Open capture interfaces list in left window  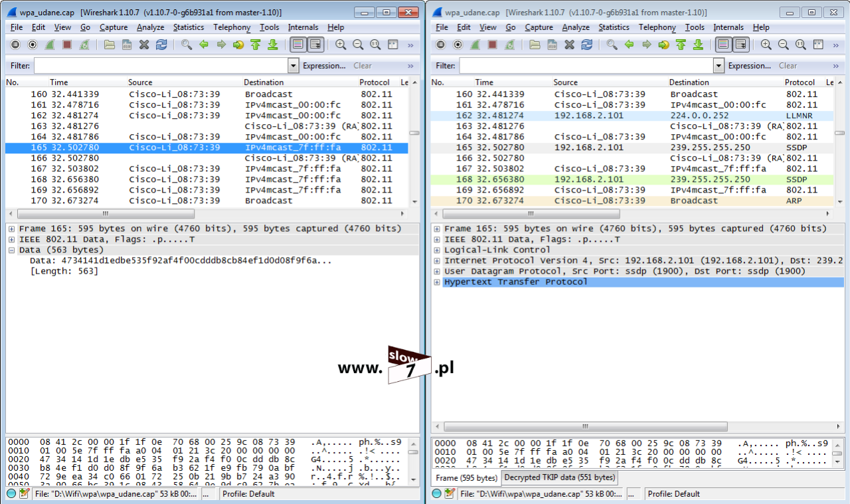(x=15, y=44)
